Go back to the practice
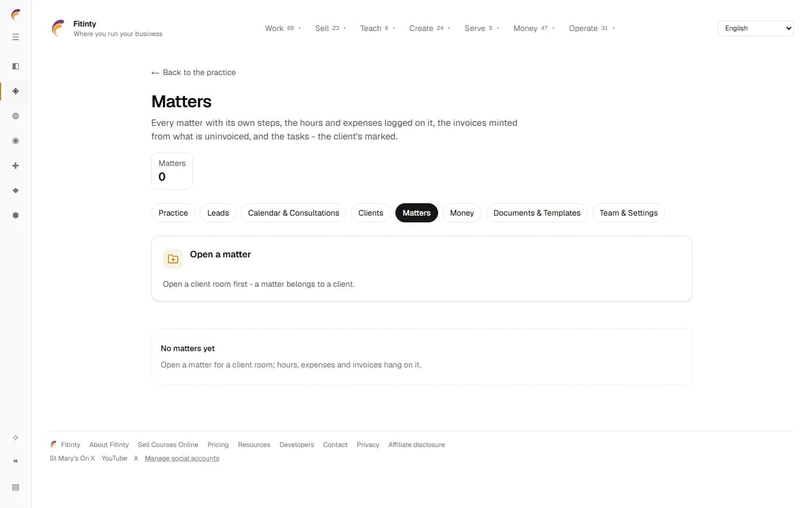812x508 pixels. (x=193, y=72)
